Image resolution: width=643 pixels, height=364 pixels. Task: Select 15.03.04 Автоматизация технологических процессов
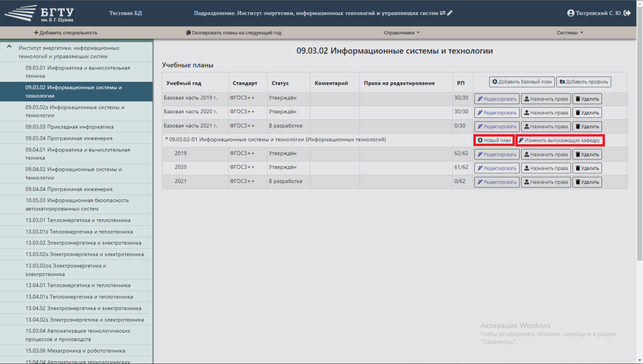76,335
